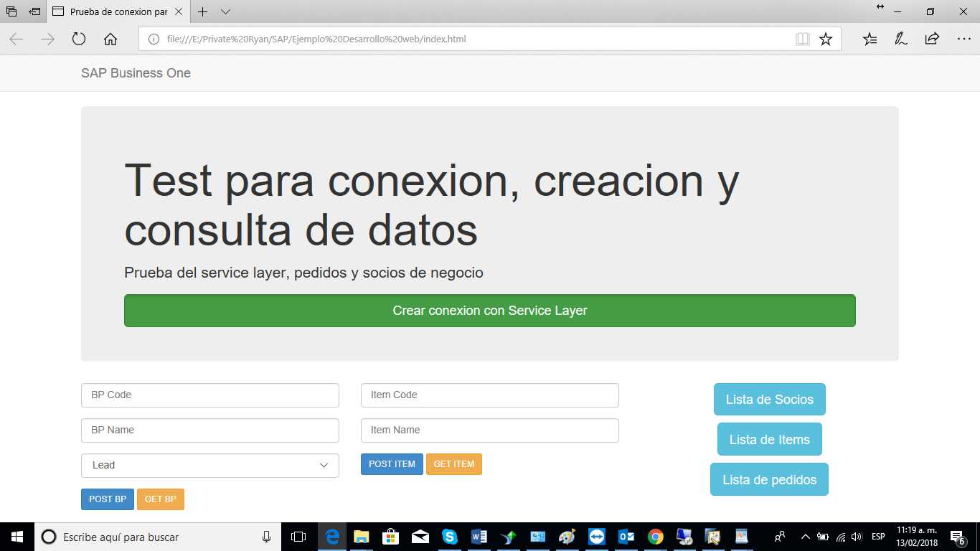Open Lista de Socios
980x551 pixels.
pos(770,400)
